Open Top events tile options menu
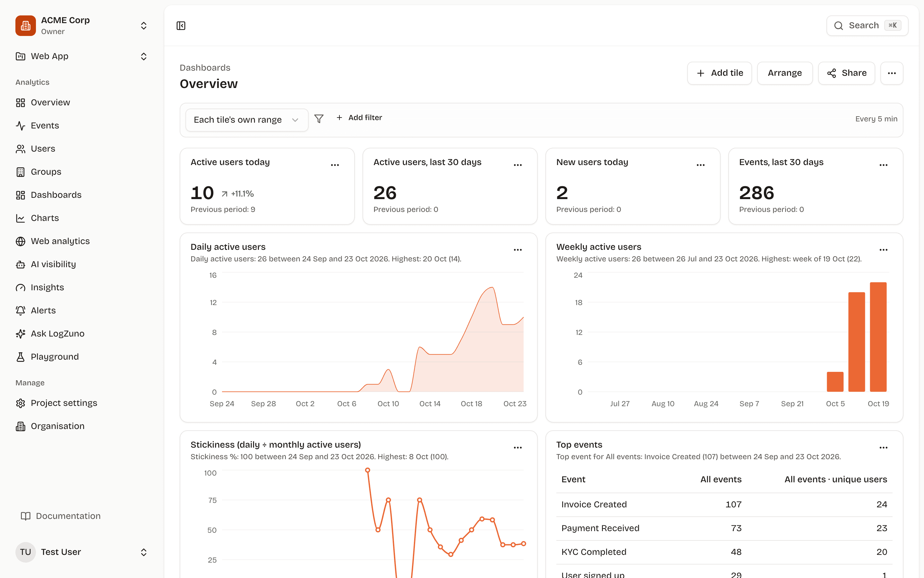924x578 pixels. [x=884, y=448]
